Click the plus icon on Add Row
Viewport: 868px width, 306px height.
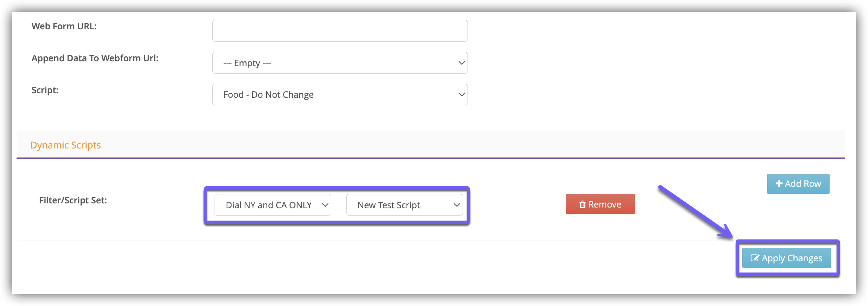click(779, 184)
